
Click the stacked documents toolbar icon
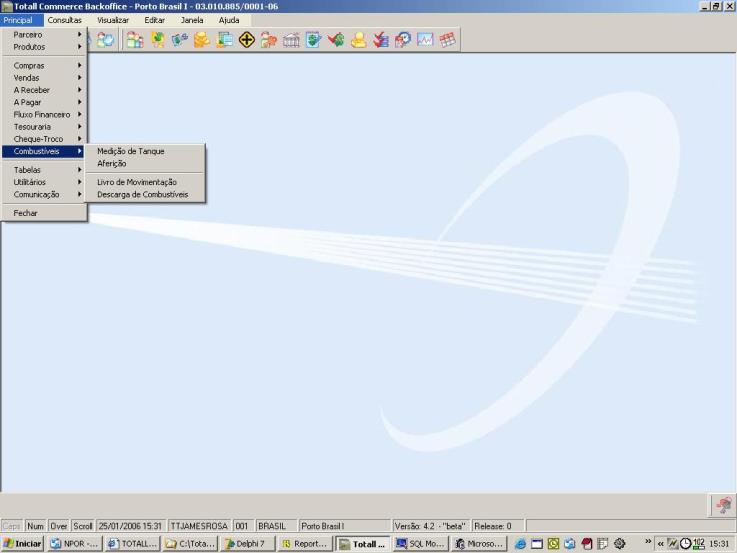224,40
